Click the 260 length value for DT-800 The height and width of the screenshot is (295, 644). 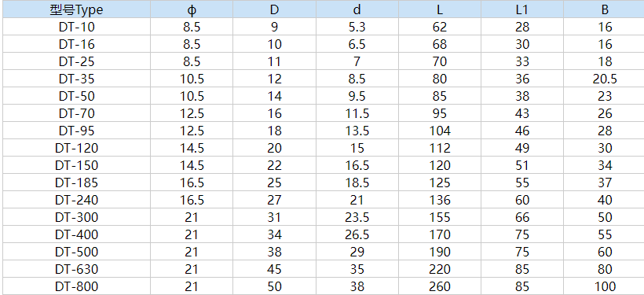(x=440, y=286)
